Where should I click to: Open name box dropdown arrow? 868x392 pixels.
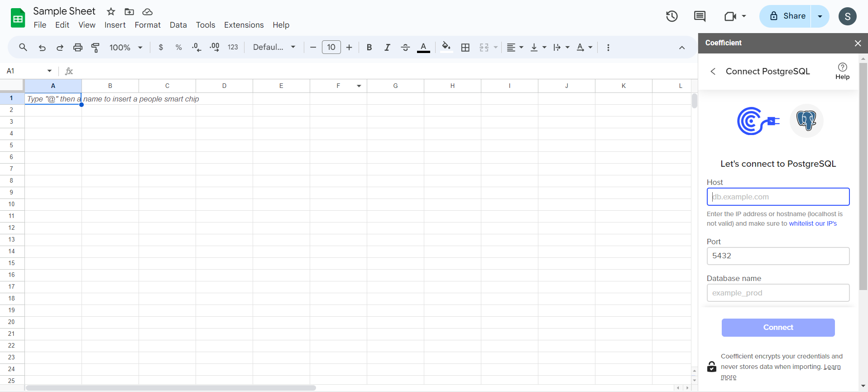[x=49, y=71]
